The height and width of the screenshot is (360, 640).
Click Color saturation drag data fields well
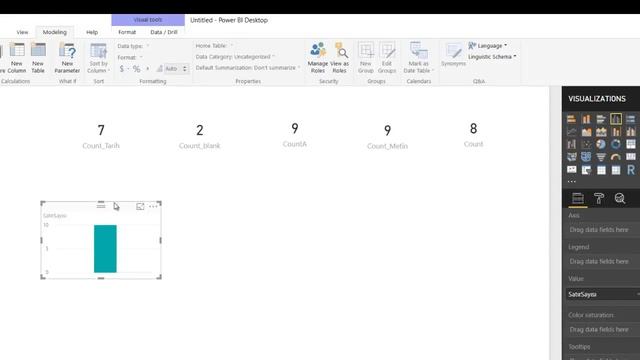pos(603,329)
